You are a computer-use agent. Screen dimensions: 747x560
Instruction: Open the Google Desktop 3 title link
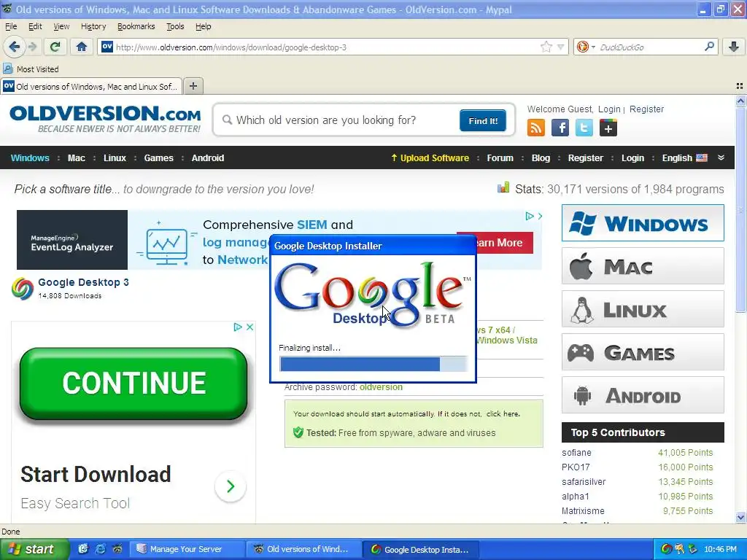coord(83,282)
